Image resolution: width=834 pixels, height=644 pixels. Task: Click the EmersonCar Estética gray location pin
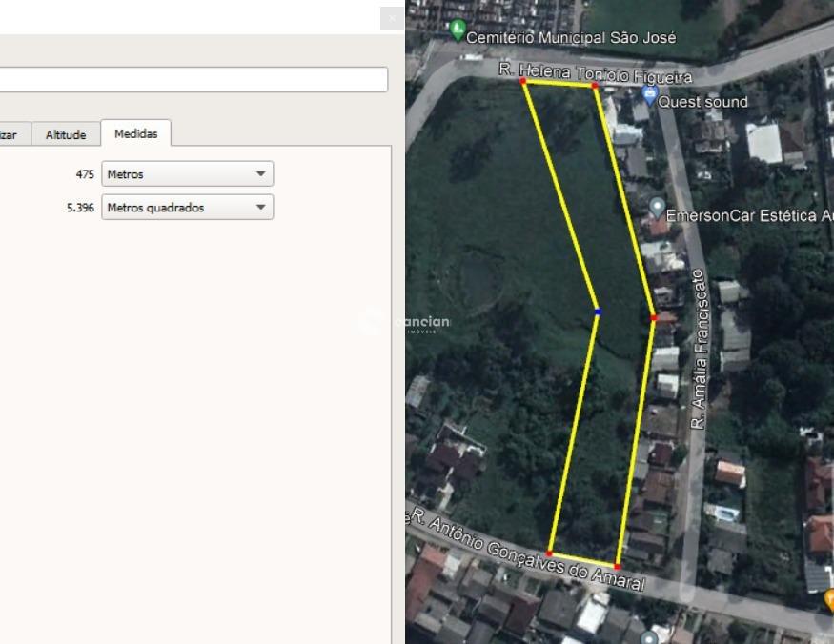coord(657,207)
